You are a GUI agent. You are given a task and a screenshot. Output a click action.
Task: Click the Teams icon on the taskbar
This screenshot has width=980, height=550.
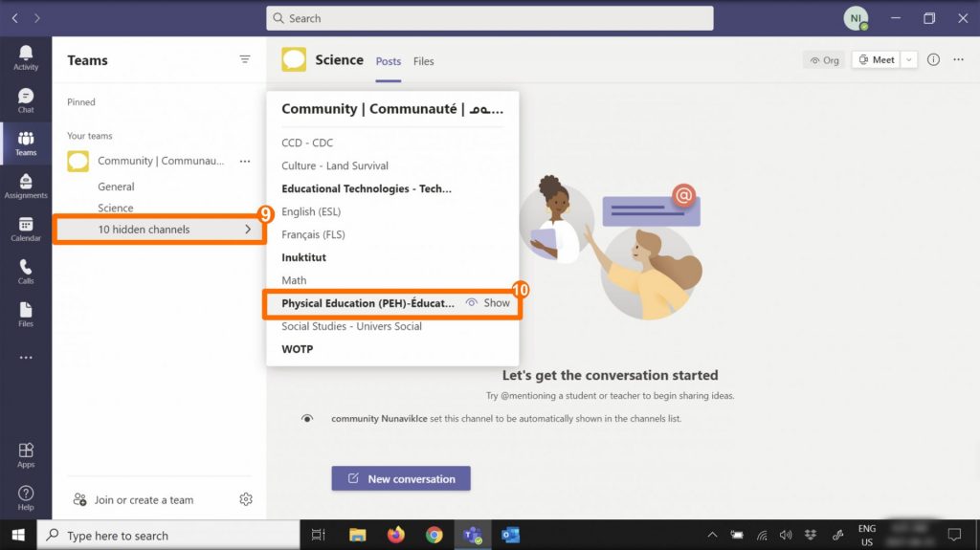tap(473, 535)
